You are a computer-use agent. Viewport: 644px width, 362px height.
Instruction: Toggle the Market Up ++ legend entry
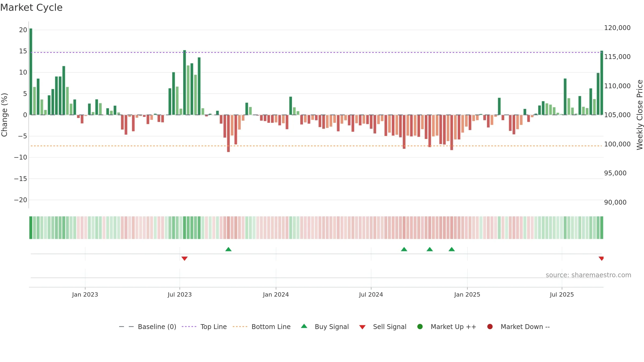click(x=447, y=327)
